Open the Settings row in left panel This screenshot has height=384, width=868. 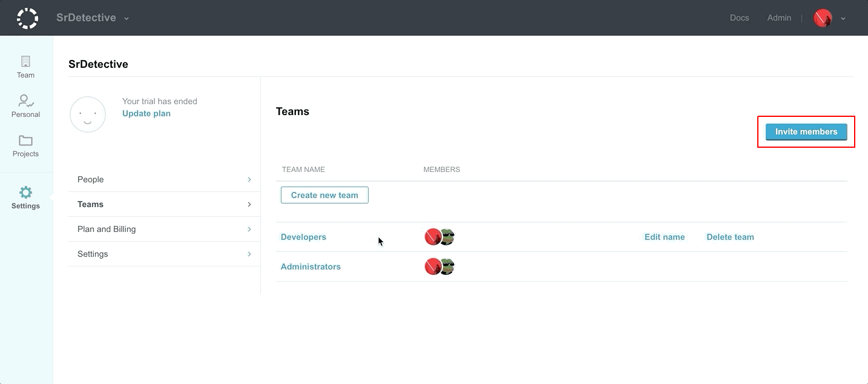[163, 254]
